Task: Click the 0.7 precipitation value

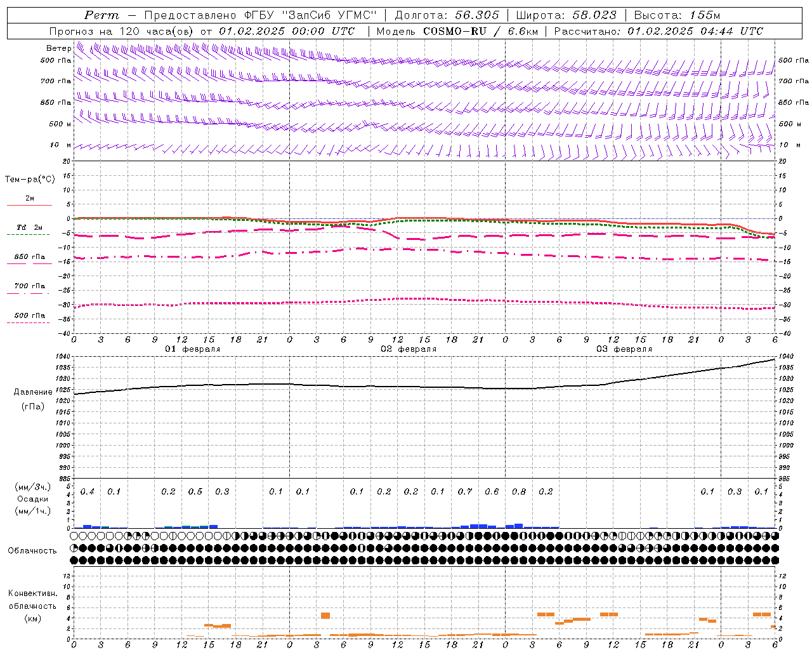Action: 465,492
